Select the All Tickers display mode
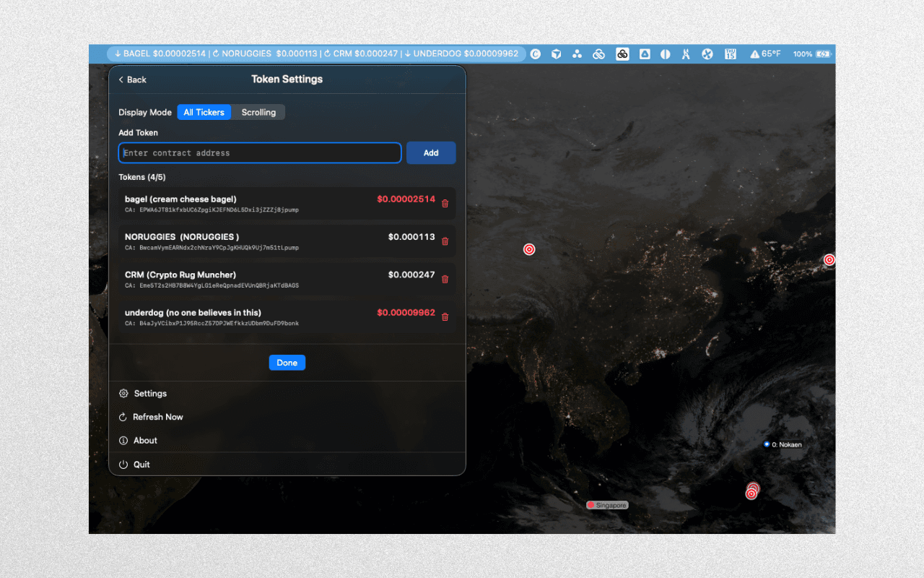Viewport: 924px width, 578px height. point(204,112)
